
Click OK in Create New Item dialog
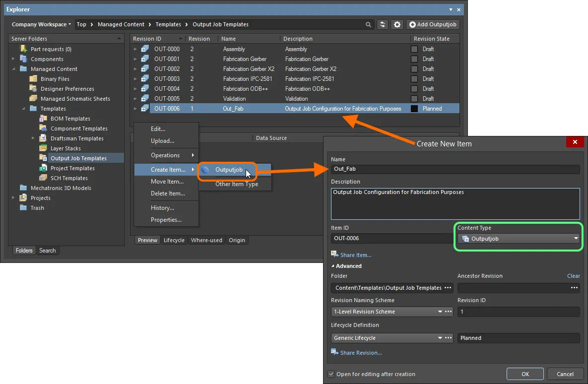(x=525, y=374)
